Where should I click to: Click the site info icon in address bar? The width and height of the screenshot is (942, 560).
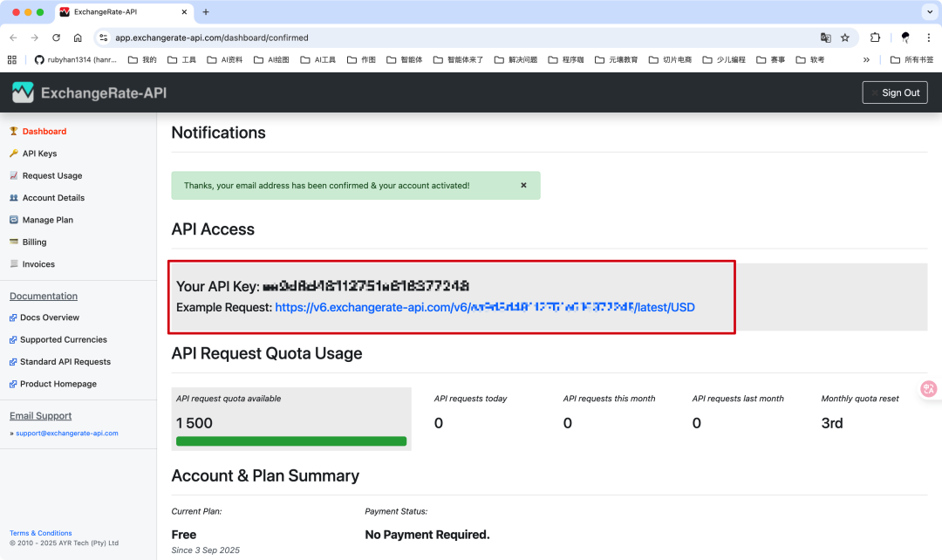pos(103,38)
